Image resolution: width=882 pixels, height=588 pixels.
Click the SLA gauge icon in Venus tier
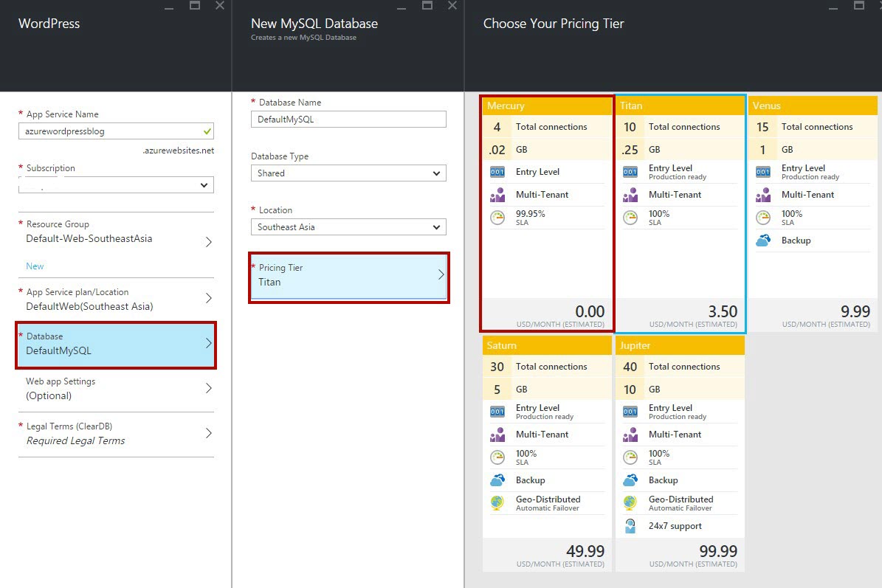tap(762, 218)
